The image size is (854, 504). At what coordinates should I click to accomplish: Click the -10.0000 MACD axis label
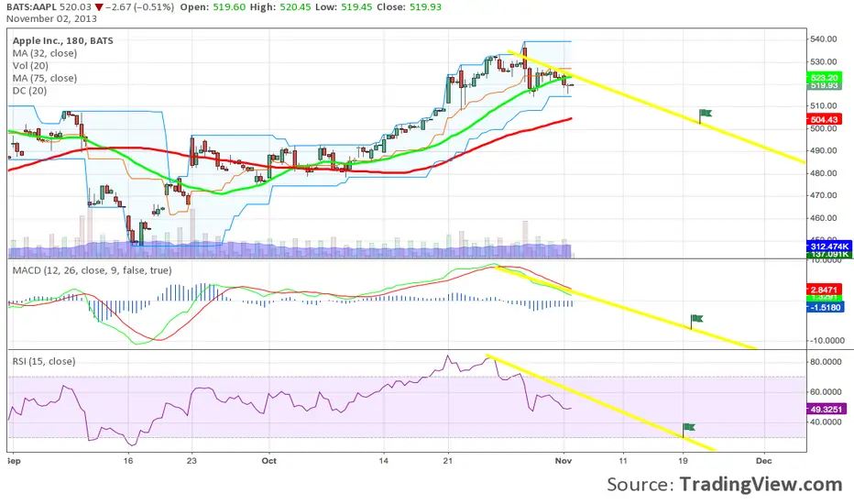(x=827, y=341)
